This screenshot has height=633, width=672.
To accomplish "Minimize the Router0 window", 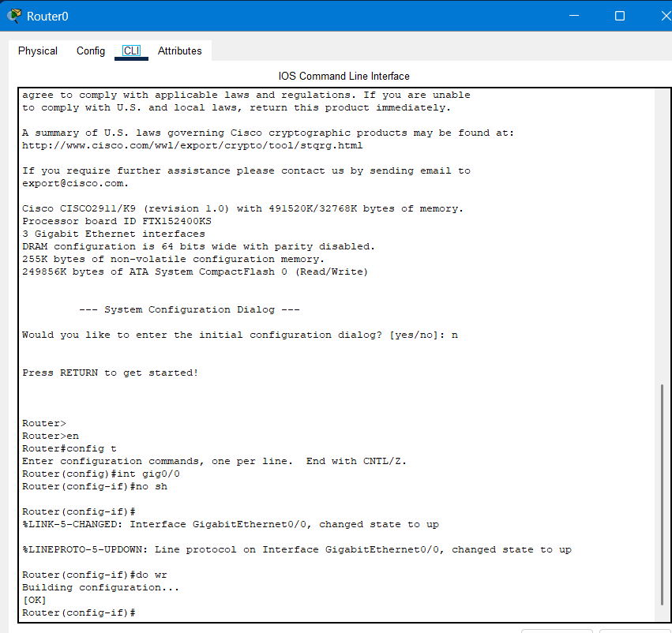I will (574, 16).
